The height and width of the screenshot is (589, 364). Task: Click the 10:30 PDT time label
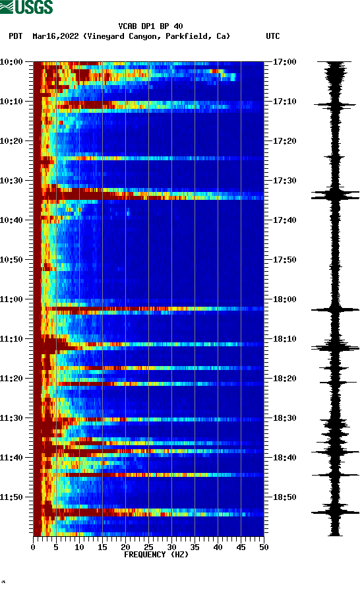click(11, 181)
